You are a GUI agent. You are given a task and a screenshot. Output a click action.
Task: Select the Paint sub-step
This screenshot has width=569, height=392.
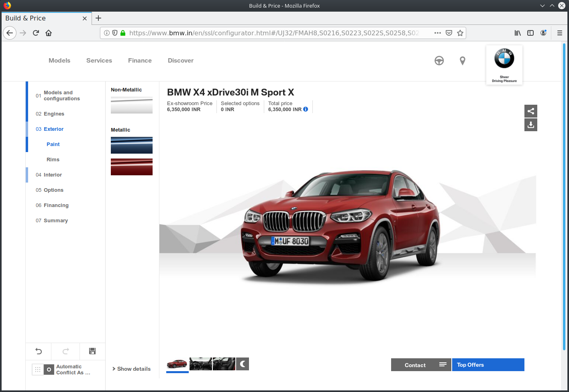point(53,144)
